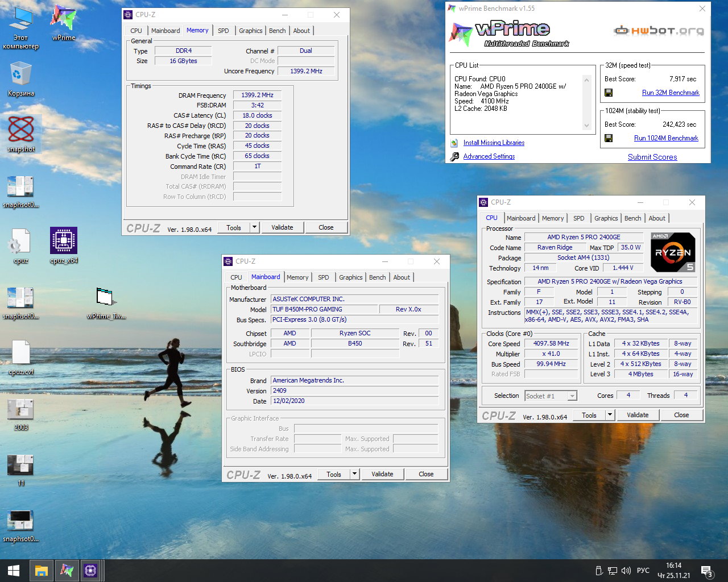Open Tools dropdown arrow in Memory CPU-Z window
The width and height of the screenshot is (728, 582).
254,227
